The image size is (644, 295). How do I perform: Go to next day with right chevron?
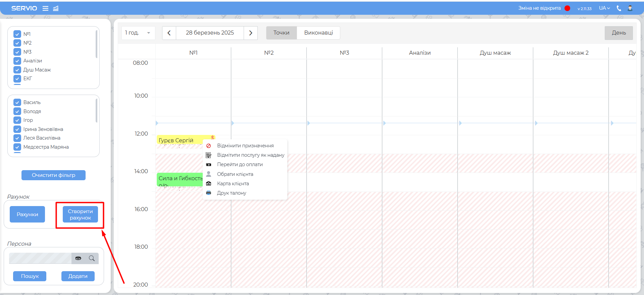[x=250, y=33]
